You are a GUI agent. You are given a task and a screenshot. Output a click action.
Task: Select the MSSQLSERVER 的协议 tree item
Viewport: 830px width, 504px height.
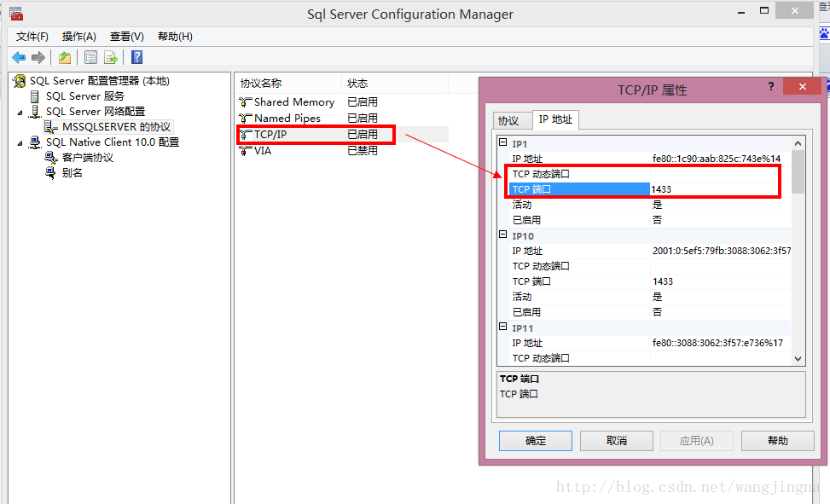(x=117, y=127)
